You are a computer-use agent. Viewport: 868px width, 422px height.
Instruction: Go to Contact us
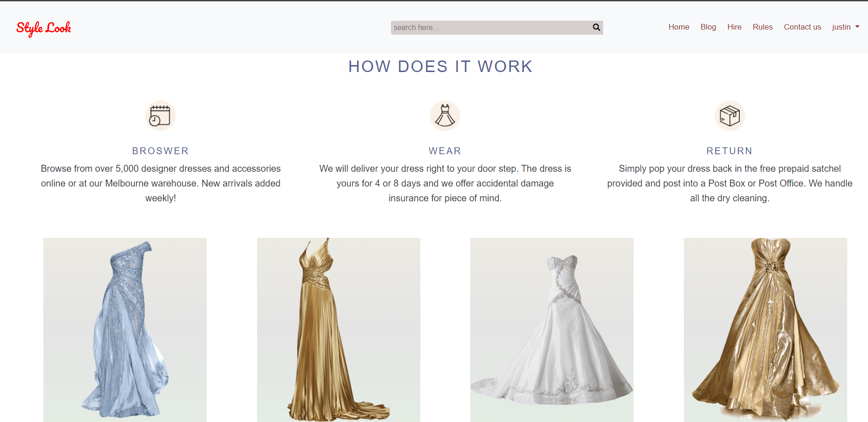[802, 27]
